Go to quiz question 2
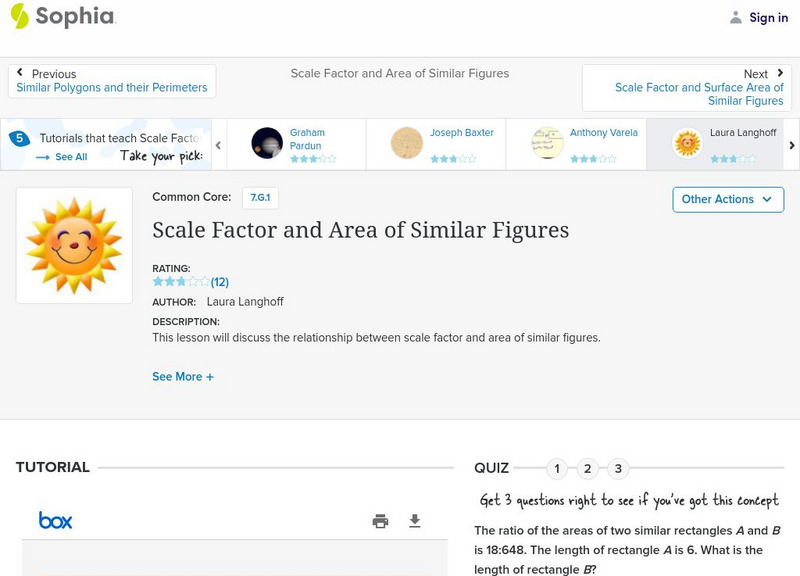800x576 pixels. pos(588,468)
